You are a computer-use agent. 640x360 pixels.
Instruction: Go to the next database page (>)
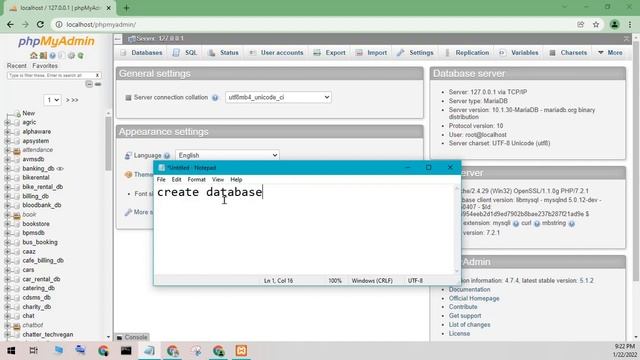pyautogui.click(x=68, y=100)
